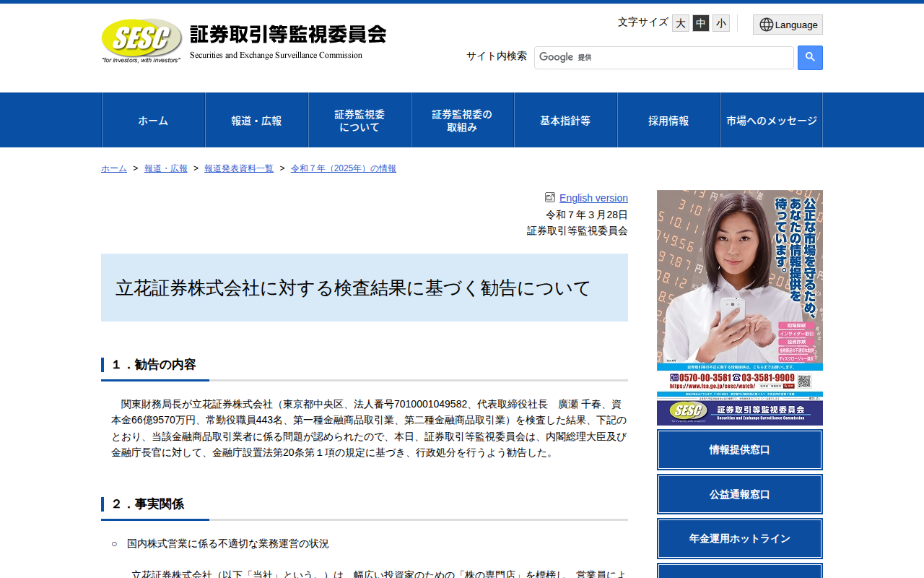Click the 情報提供窓口 sidebar button
Image resolution: width=924 pixels, height=578 pixels.
[740, 449]
